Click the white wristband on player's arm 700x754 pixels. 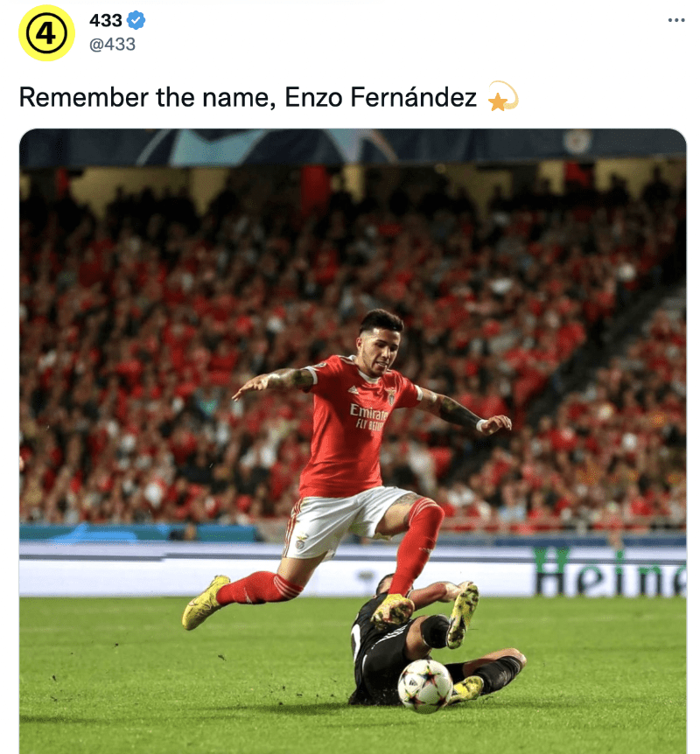click(482, 425)
